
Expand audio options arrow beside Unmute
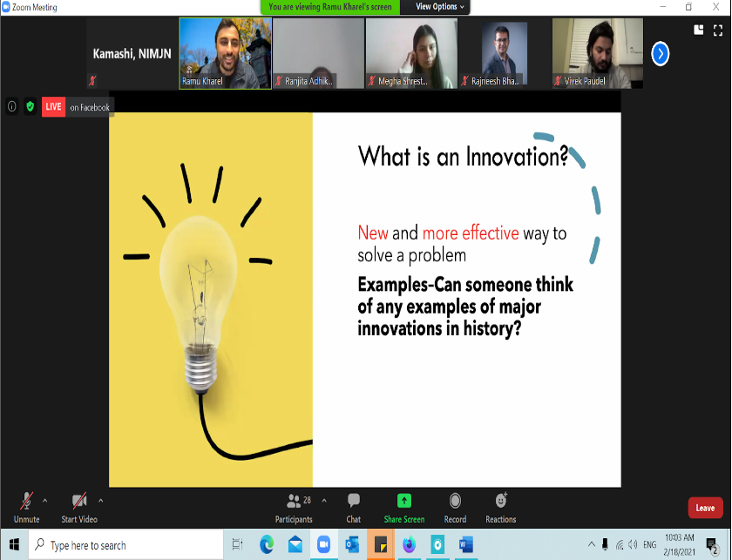click(45, 501)
